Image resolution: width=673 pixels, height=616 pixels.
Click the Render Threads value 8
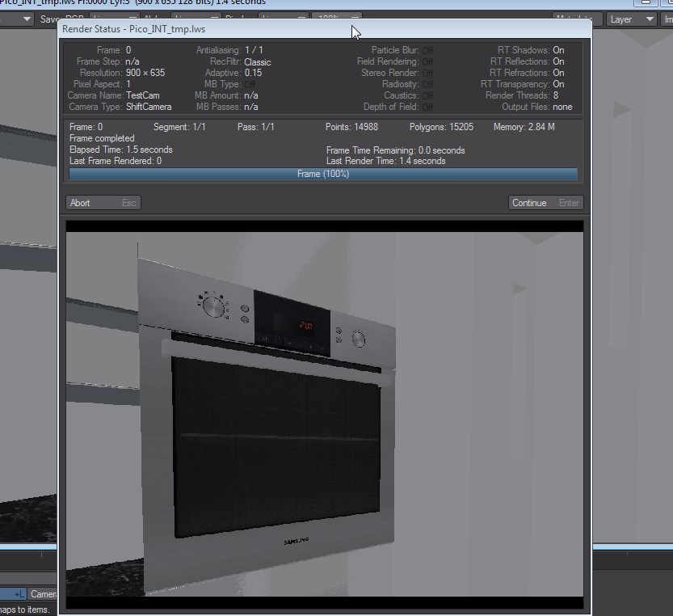click(x=556, y=95)
